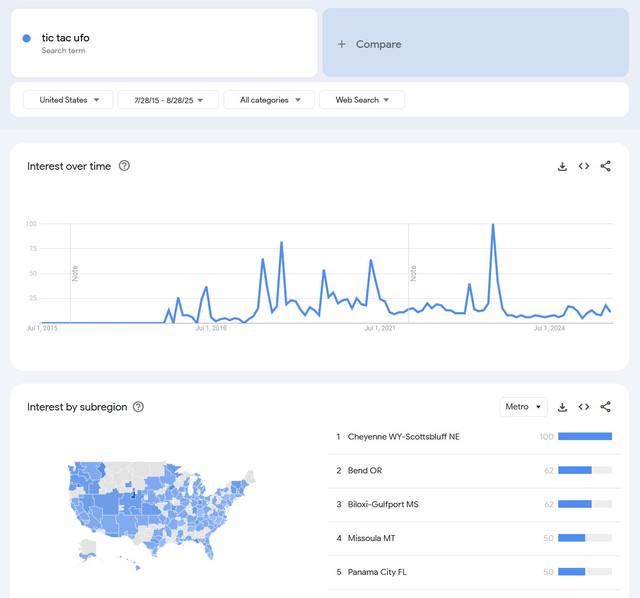
Task: Share the Interest by subregion card
Action: 605,407
